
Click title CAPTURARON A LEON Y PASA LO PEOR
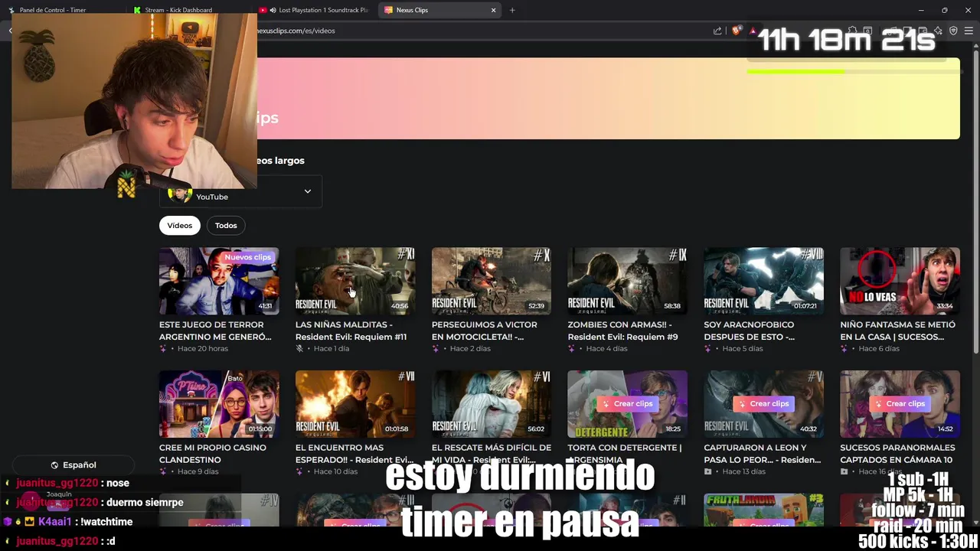click(763, 454)
